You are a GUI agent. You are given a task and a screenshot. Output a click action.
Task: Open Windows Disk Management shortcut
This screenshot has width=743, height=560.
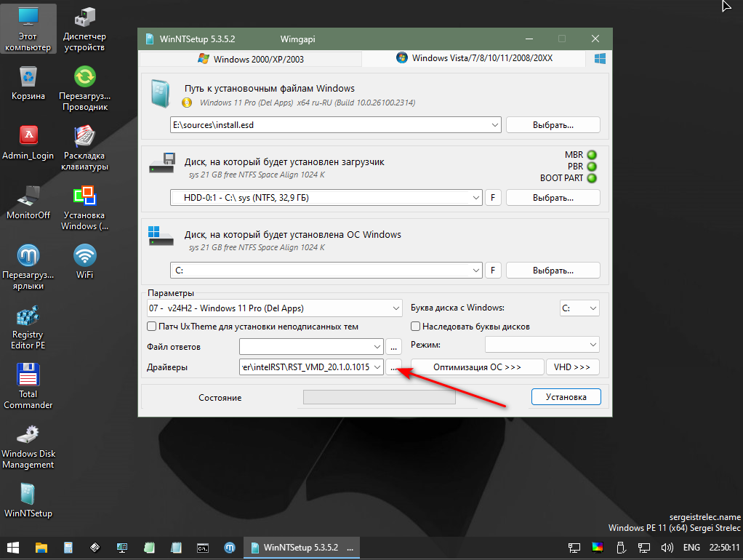click(x=28, y=436)
